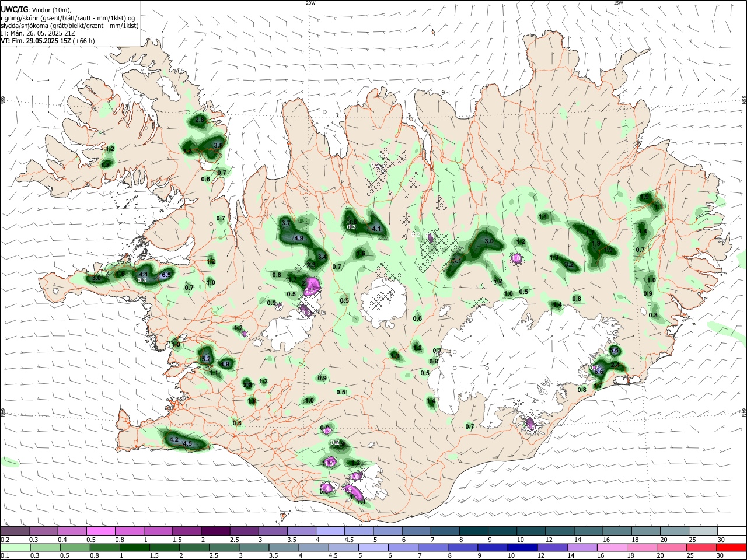Click the 15W longitude label
747x560 pixels.
[618, 3]
